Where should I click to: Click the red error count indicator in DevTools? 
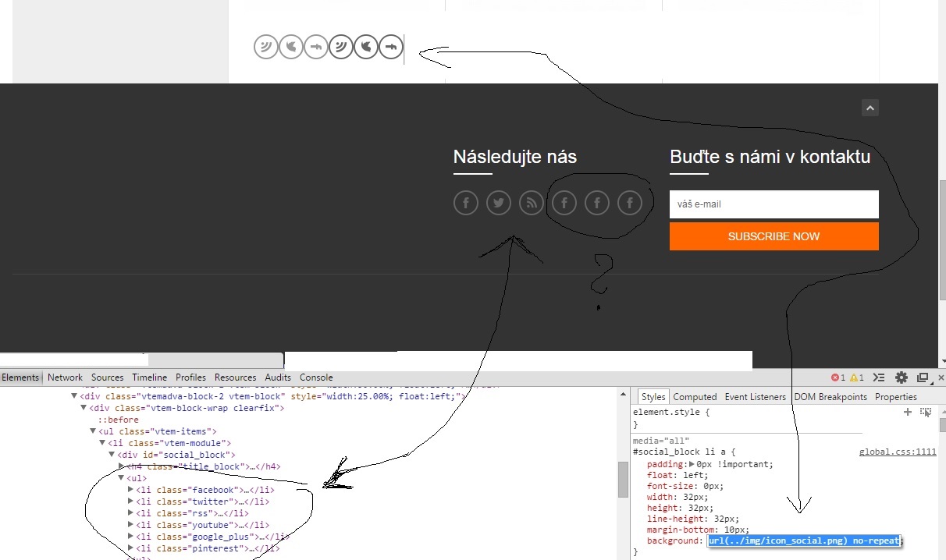tap(838, 377)
